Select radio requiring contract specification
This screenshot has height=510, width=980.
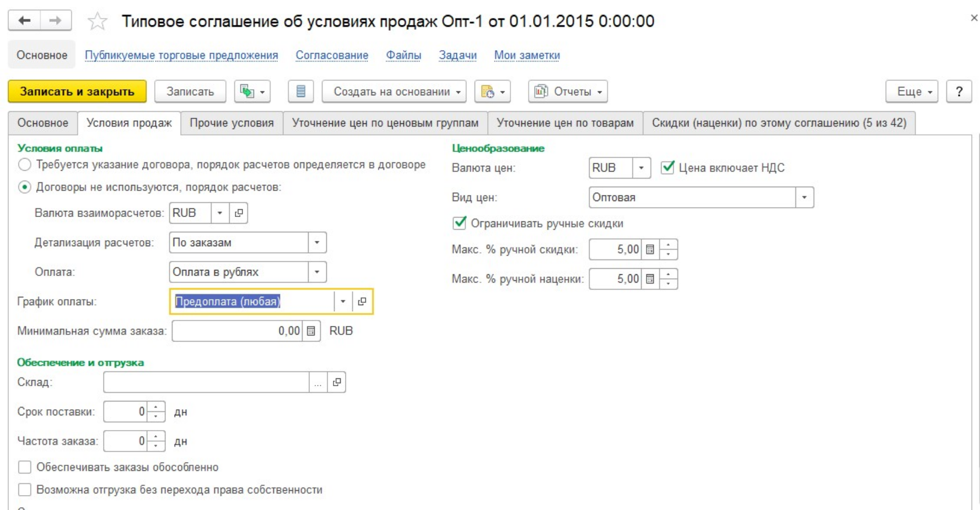[25, 165]
